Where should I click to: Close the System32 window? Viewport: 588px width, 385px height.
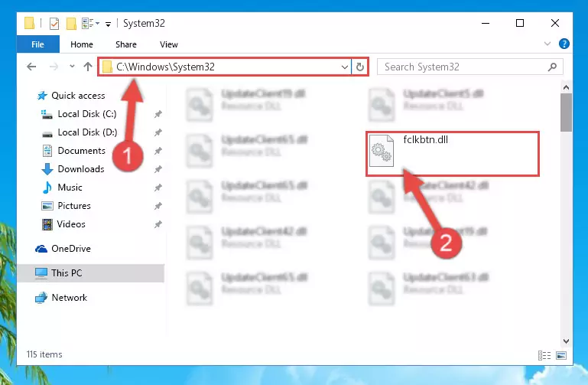tap(555, 23)
